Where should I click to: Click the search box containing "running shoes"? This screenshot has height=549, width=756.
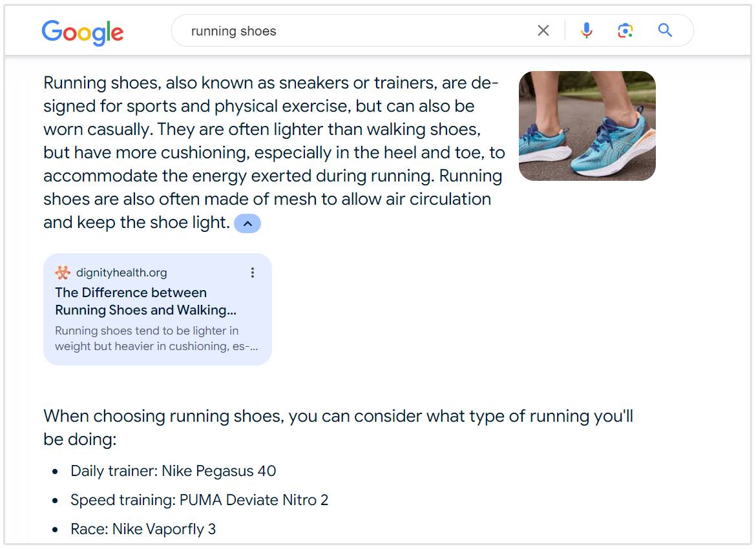tap(355, 31)
